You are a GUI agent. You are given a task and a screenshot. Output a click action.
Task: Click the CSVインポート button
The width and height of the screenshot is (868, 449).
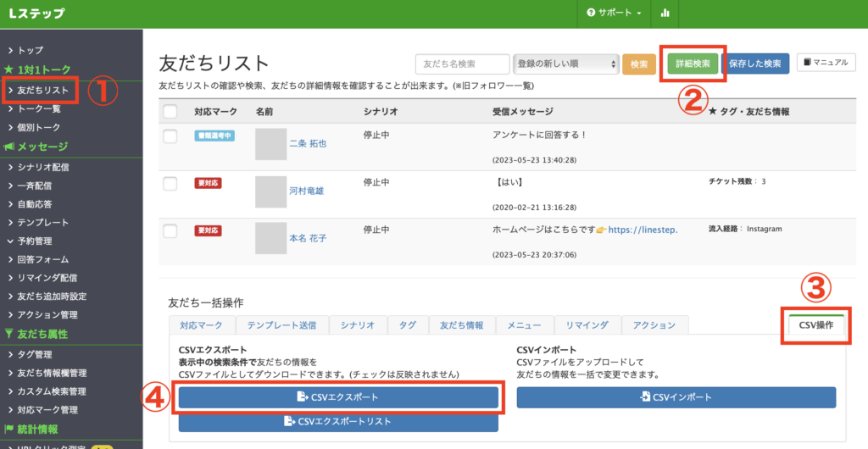coord(676,396)
